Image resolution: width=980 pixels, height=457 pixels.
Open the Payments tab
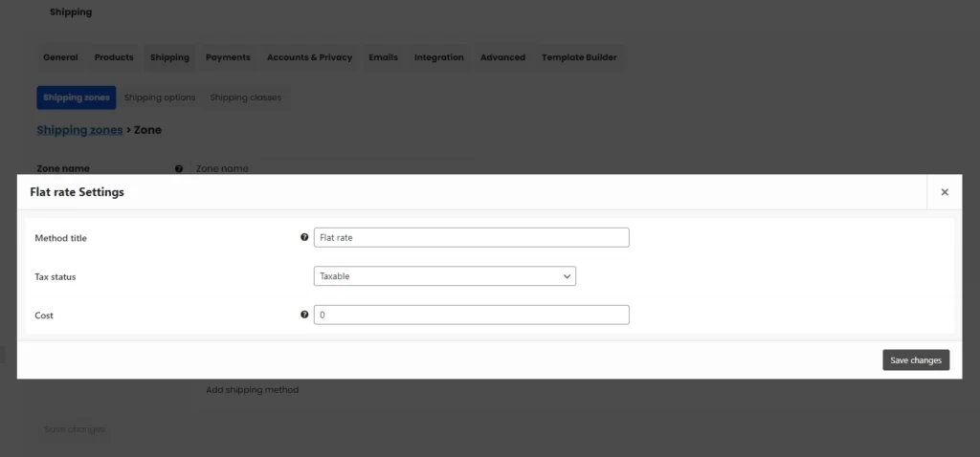[228, 57]
